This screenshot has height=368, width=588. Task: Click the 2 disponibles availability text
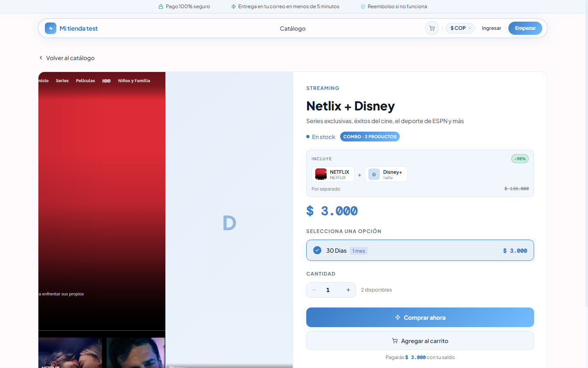[x=376, y=290]
